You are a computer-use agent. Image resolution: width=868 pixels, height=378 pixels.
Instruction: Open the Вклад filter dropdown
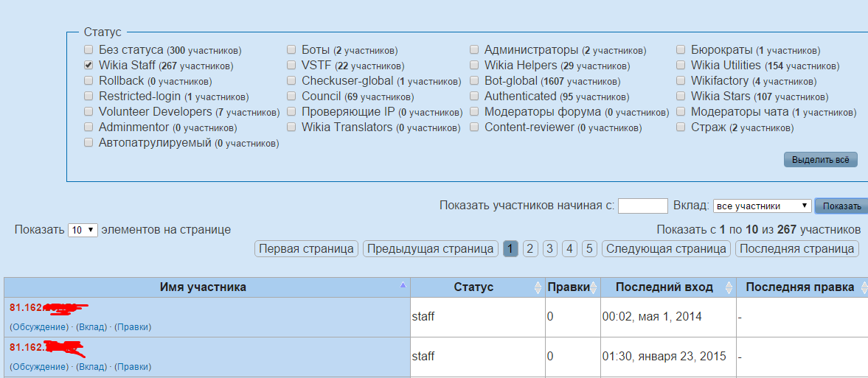(x=762, y=206)
